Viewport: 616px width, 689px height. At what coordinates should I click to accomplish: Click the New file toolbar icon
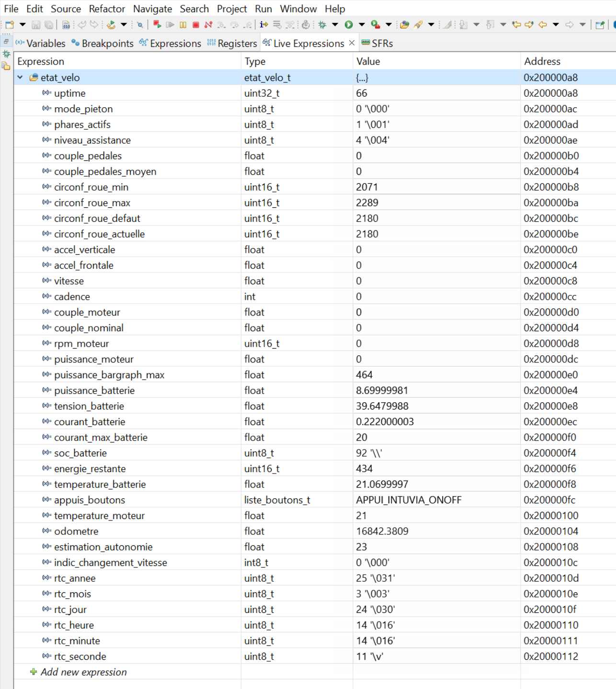pyautogui.click(x=10, y=25)
